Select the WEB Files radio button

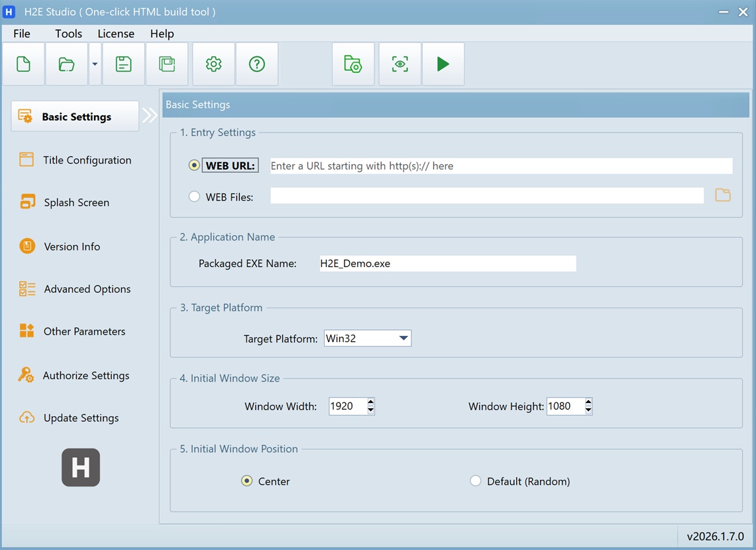click(x=195, y=196)
